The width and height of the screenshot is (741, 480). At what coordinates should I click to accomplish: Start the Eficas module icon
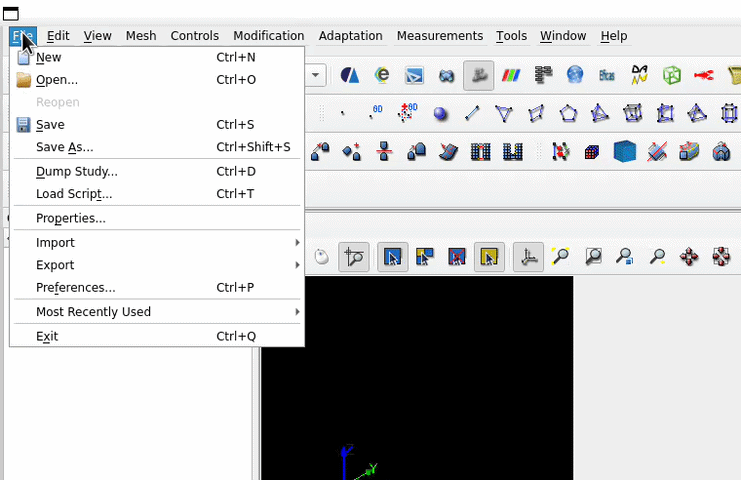pos(607,75)
